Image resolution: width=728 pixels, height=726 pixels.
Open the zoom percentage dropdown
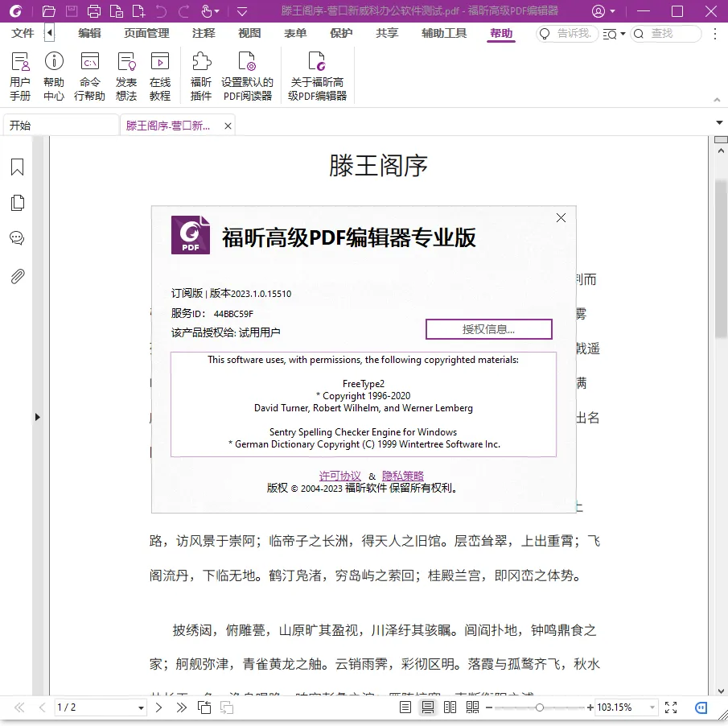(652, 707)
